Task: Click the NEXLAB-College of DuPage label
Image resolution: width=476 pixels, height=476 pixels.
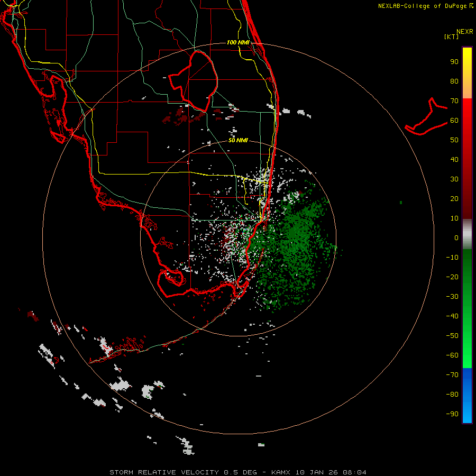Action: click(425, 6)
